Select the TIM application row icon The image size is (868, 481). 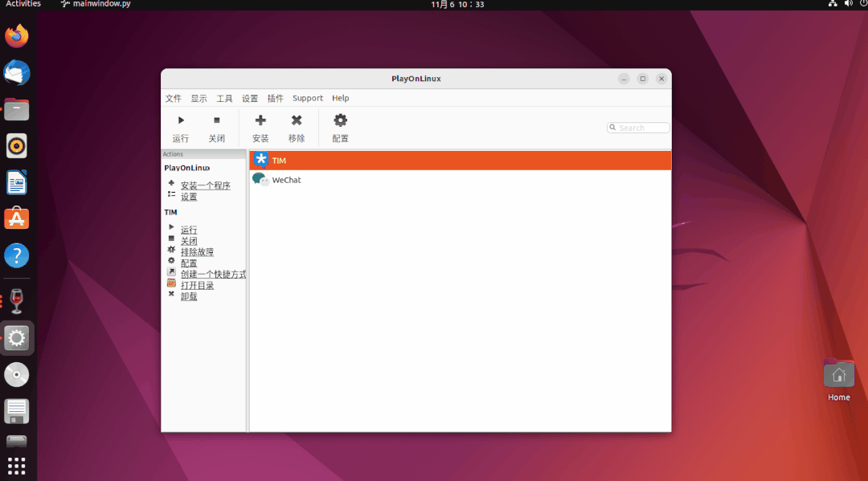260,160
